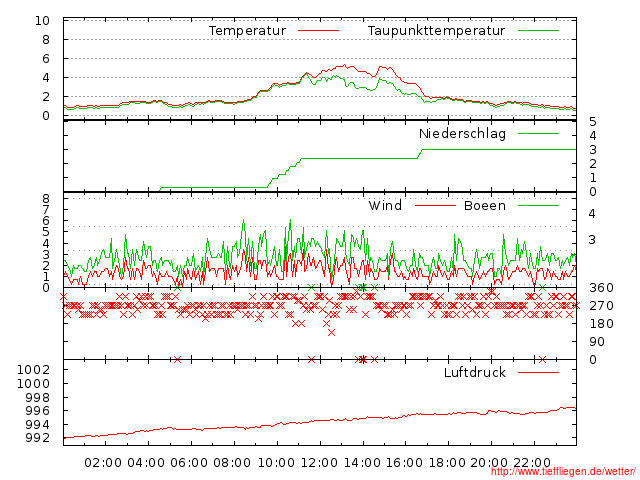Viewport: 640px width, 480px height.
Task: Click the 5 precipitation axis value
Action: click(593, 122)
